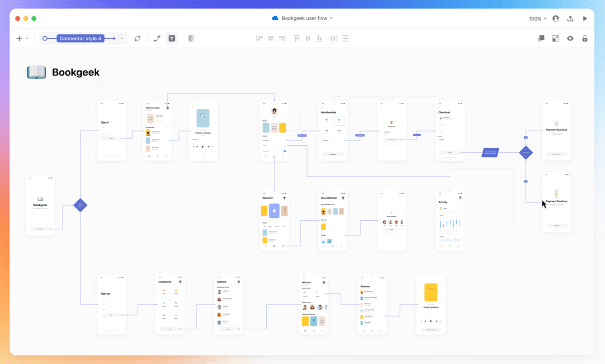
Task: Select the Payment Declined screen artboard
Action: click(557, 202)
